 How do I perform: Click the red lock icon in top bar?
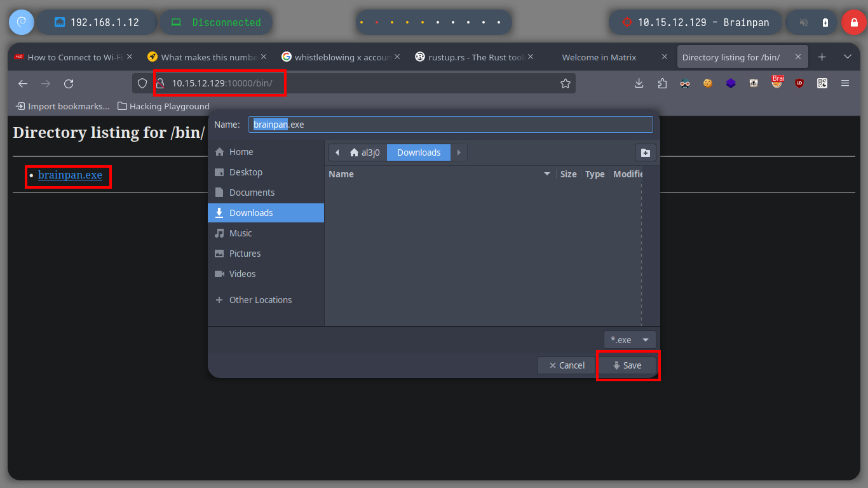(853, 22)
